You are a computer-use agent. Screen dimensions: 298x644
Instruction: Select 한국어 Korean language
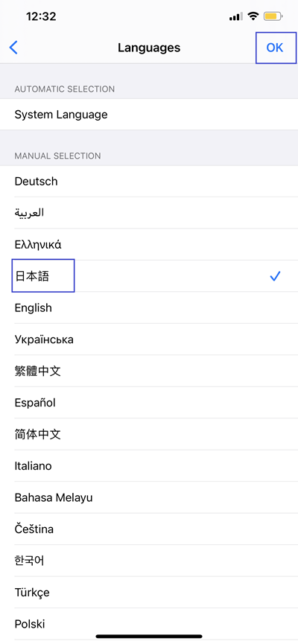pos(149,561)
